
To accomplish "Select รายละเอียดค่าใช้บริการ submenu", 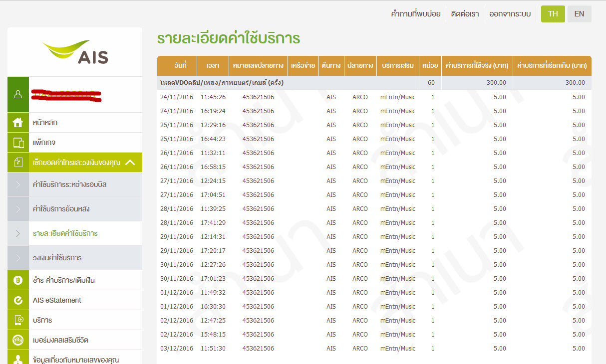I will (x=75, y=233).
